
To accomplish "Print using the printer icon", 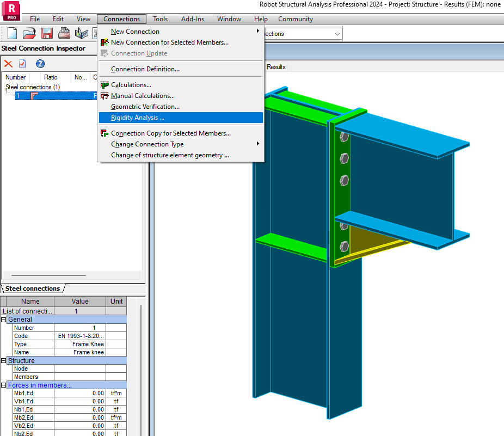I will 64,33.
